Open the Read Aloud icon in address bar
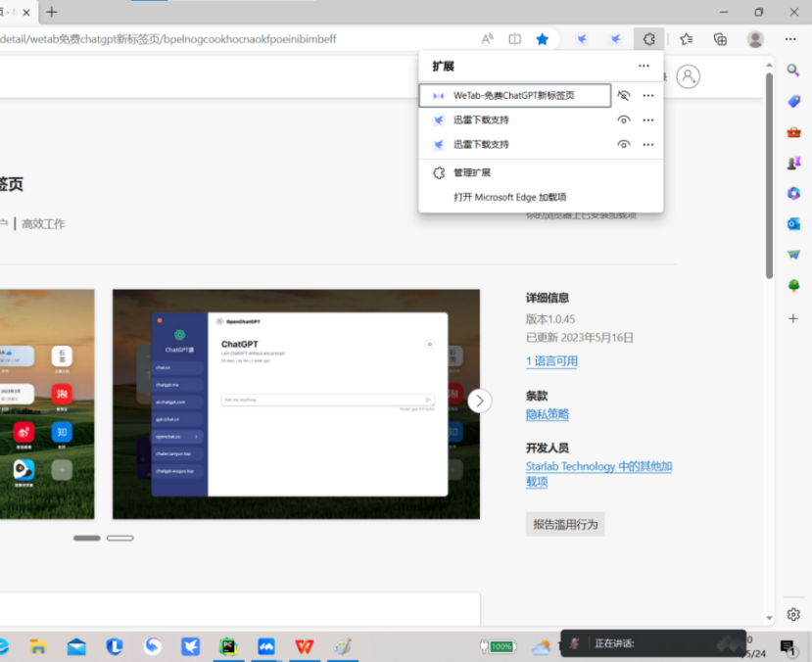 click(x=488, y=39)
